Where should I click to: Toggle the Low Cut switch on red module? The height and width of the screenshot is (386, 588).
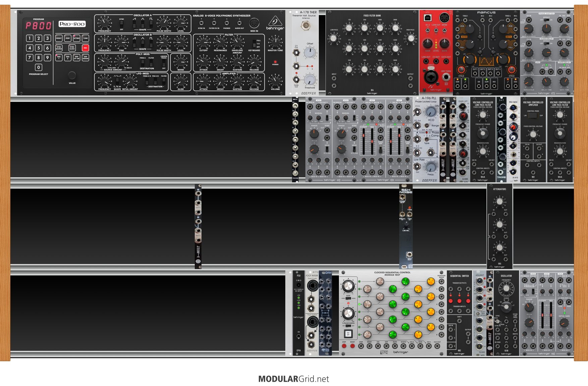(436, 30)
